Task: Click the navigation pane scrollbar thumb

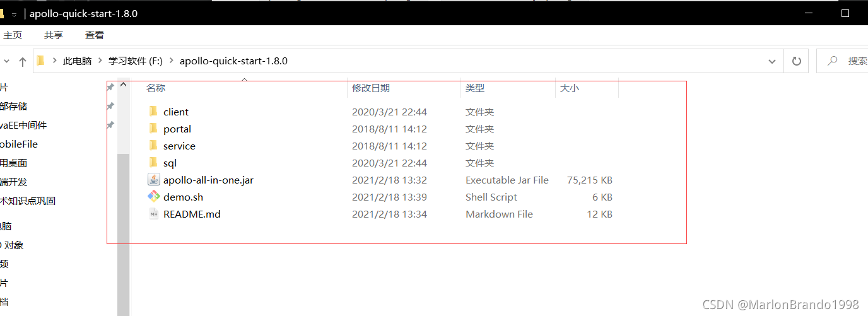Action: click(124, 235)
